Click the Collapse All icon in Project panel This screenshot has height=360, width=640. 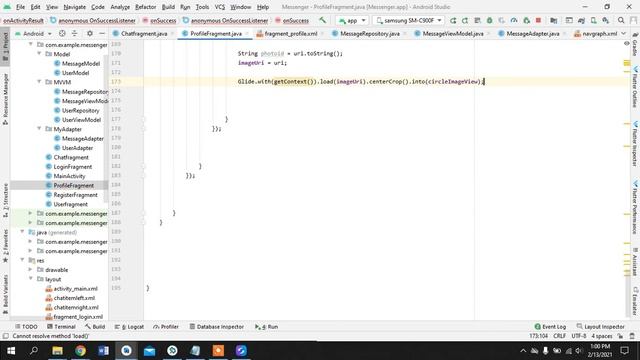pyautogui.click(x=74, y=33)
